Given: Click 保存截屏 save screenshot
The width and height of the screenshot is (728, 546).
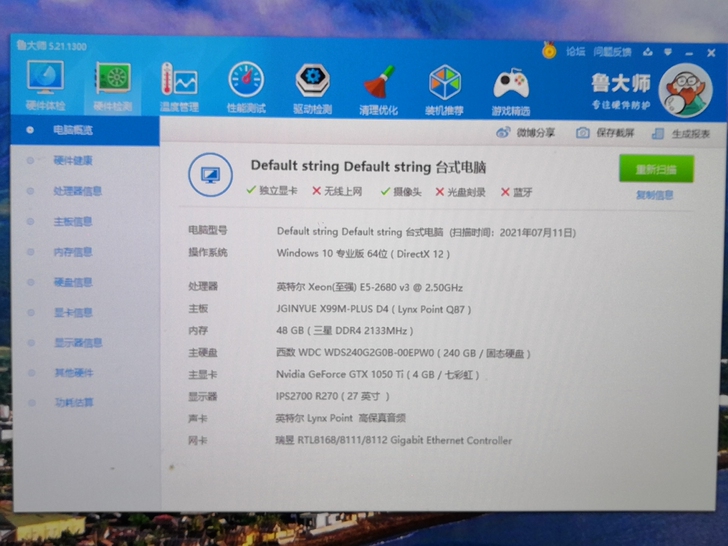Looking at the screenshot, I should [x=606, y=133].
